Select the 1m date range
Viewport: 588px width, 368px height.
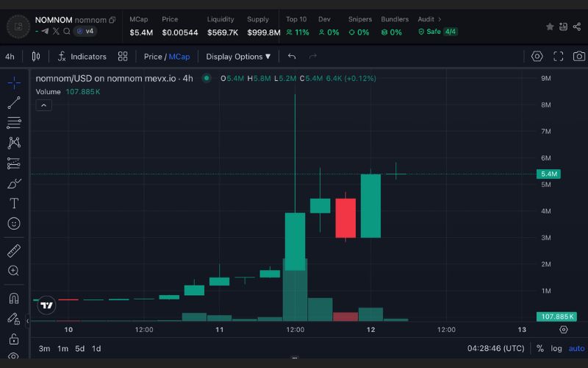[x=62, y=348]
